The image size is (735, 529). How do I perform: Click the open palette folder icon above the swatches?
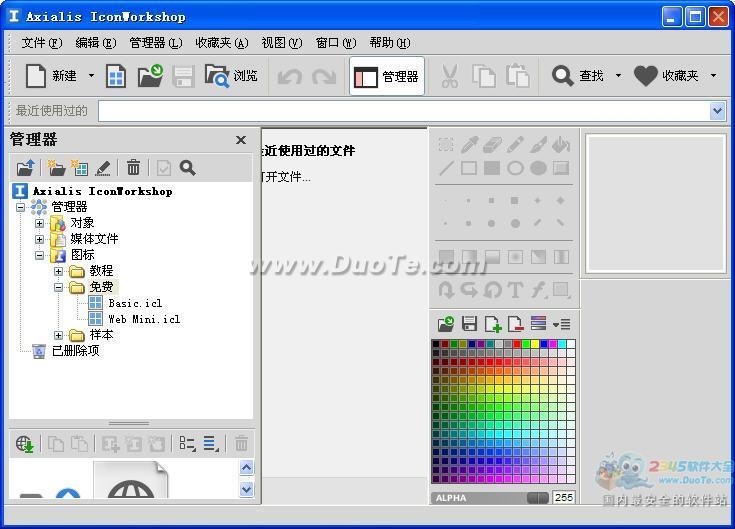(446, 324)
